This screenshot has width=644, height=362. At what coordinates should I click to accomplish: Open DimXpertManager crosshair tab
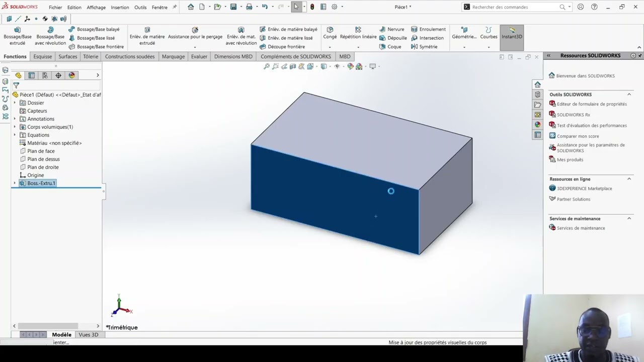click(58, 75)
